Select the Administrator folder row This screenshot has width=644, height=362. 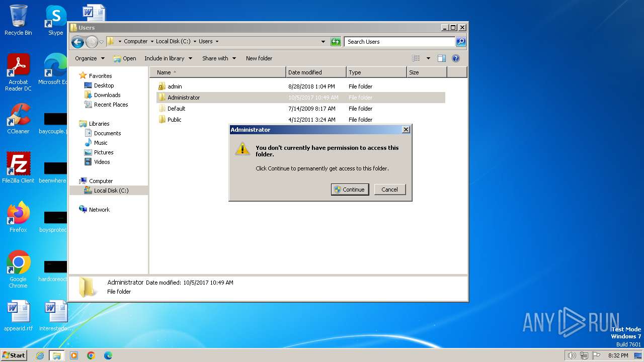tap(300, 98)
